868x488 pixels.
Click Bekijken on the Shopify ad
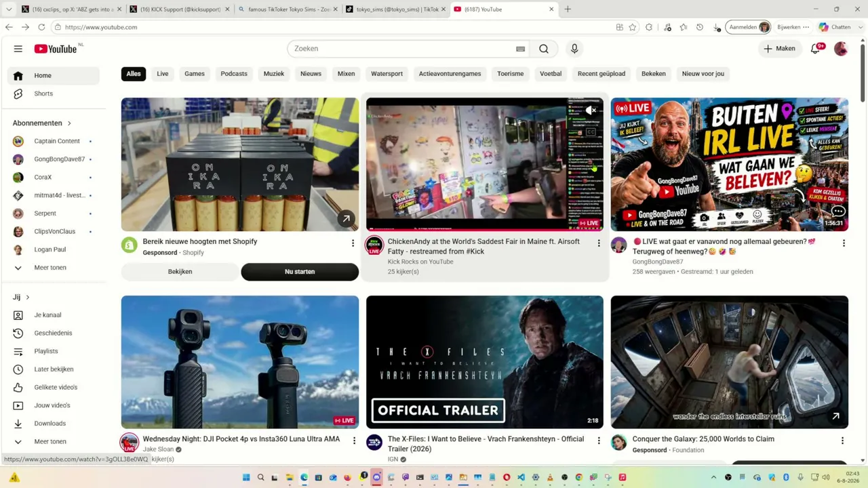180,272
